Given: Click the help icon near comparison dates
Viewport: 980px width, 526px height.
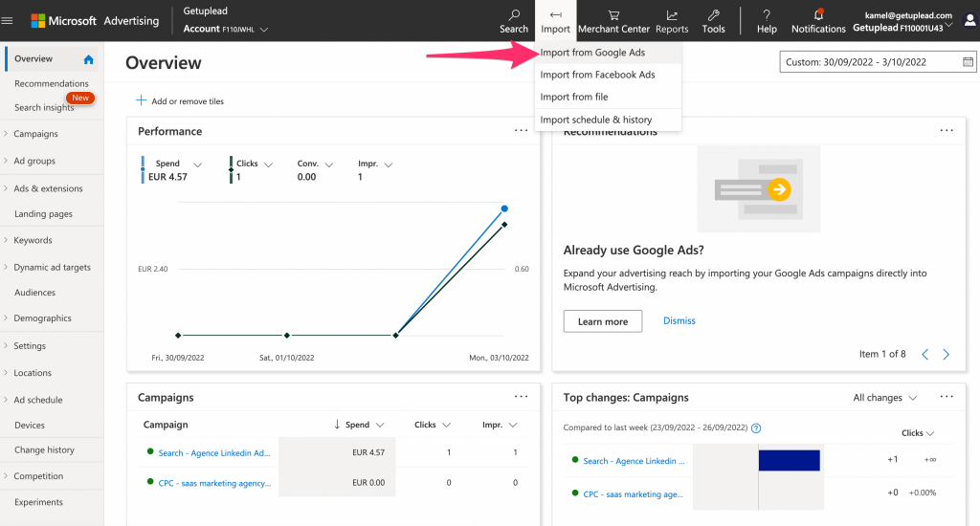Looking at the screenshot, I should (756, 427).
